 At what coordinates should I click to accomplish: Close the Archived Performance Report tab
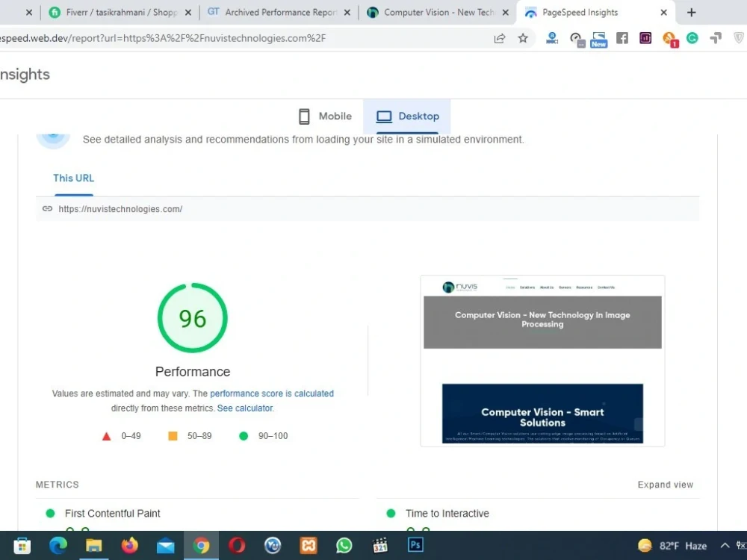347,13
